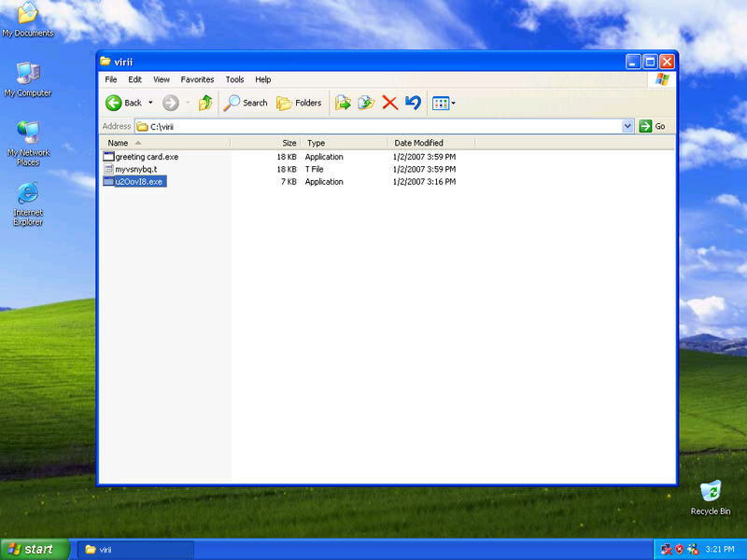Select the My Documents desktop icon

28,20
